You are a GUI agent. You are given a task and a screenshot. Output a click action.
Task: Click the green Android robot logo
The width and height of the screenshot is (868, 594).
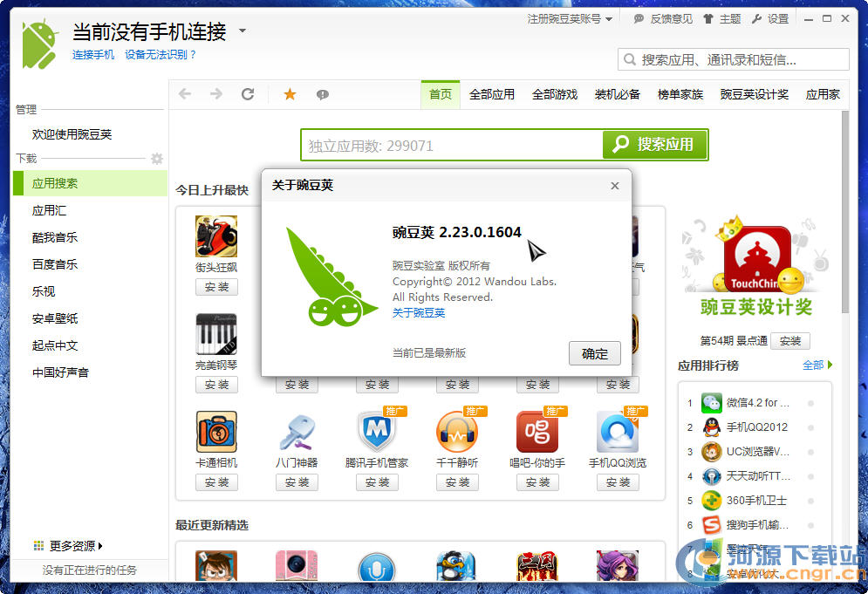click(x=40, y=44)
